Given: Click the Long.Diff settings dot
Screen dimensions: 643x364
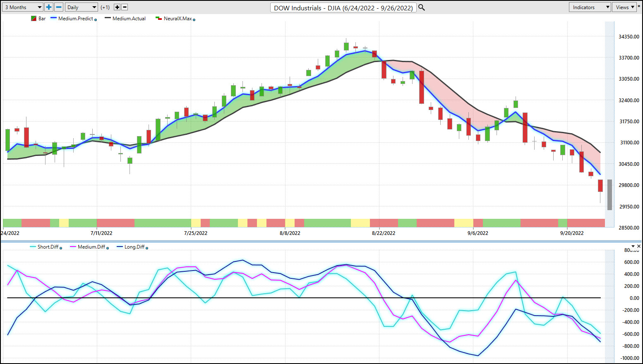Looking at the screenshot, I should [147, 248].
